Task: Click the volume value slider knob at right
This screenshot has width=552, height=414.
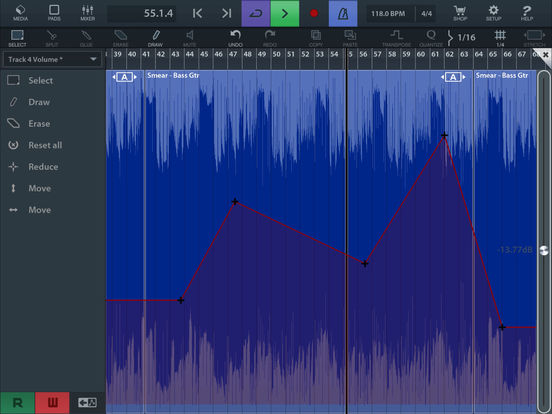Action: [x=544, y=251]
